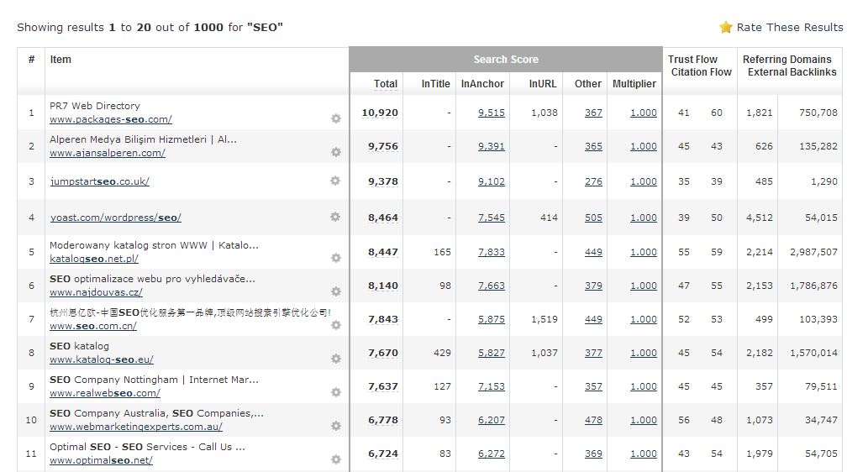Click the Referring Domains header label
The image size is (868, 472).
pyautogui.click(x=786, y=59)
